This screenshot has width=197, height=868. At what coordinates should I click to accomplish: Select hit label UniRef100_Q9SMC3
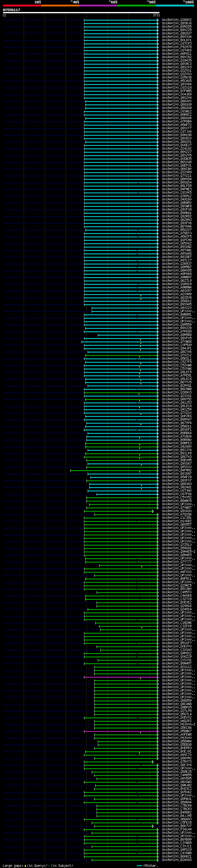point(176,64)
